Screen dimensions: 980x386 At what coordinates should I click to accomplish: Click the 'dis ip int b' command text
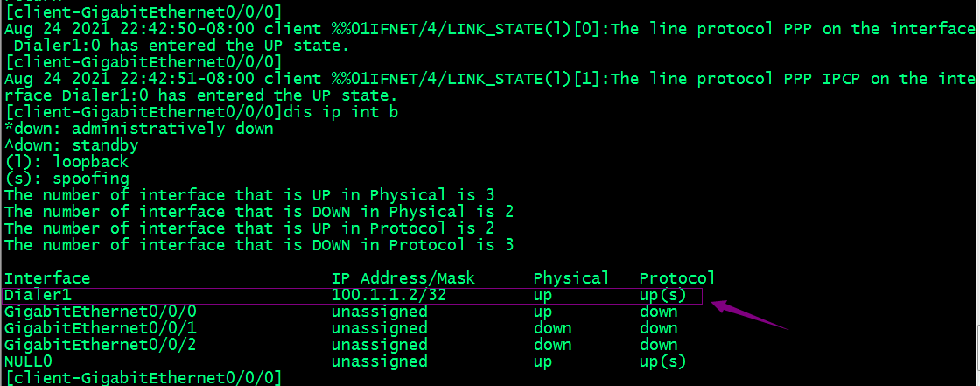click(340, 112)
